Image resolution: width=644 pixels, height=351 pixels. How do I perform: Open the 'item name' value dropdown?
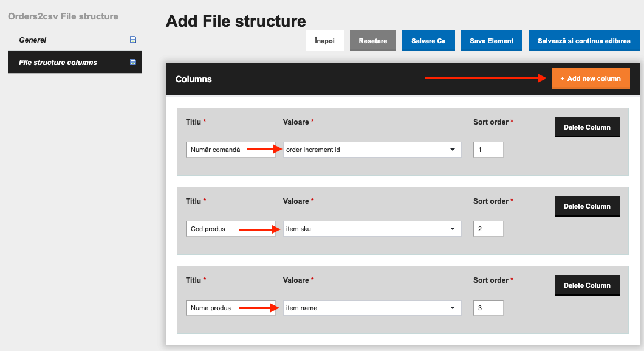tap(372, 308)
